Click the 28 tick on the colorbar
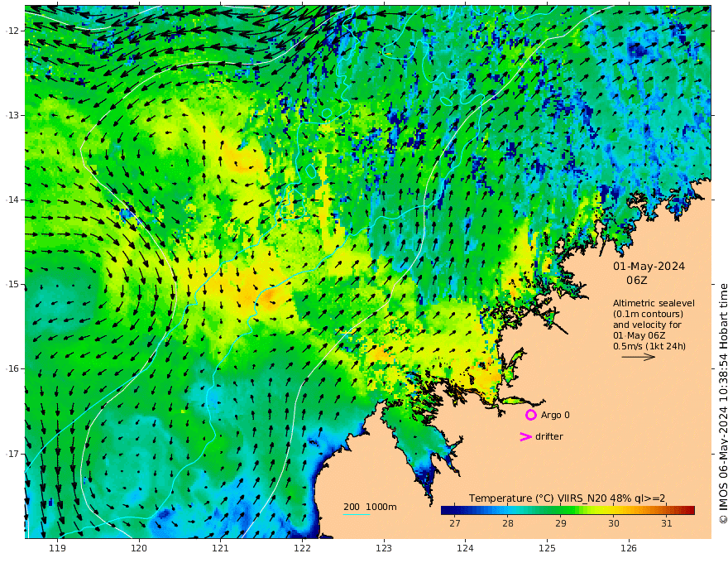 (x=508, y=523)
